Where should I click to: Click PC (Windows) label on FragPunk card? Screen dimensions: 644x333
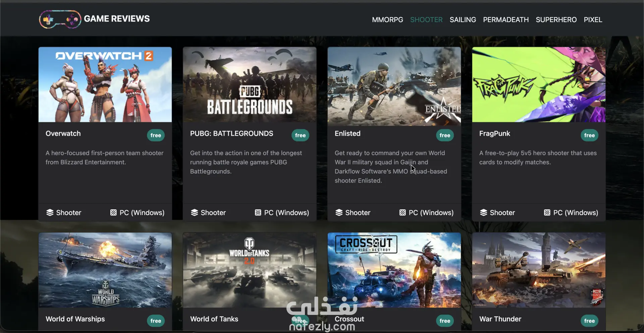pyautogui.click(x=576, y=213)
